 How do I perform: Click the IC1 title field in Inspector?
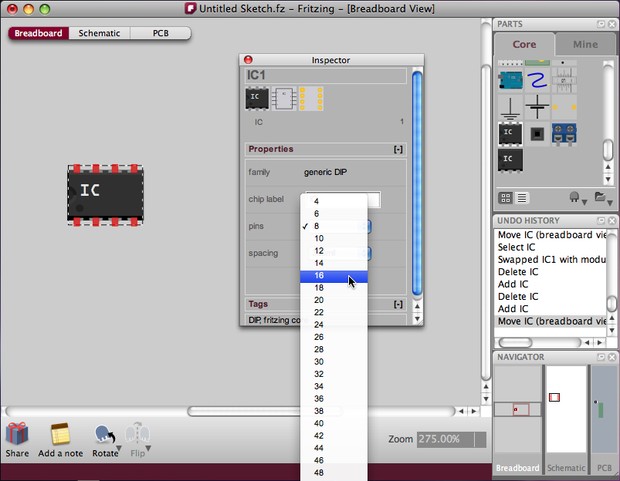click(325, 76)
